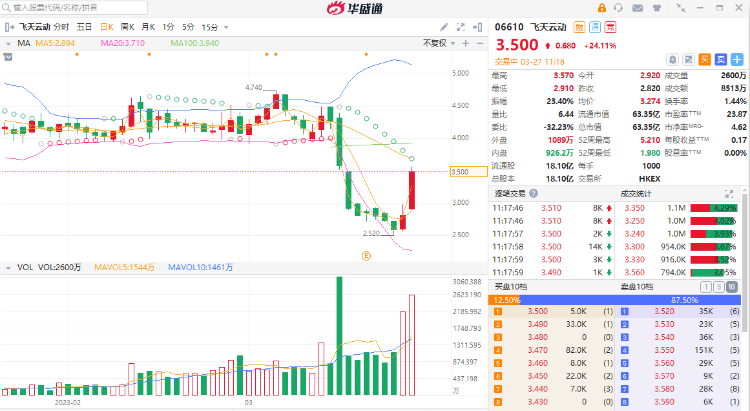Select bid level 4 price 3.470

538,350
